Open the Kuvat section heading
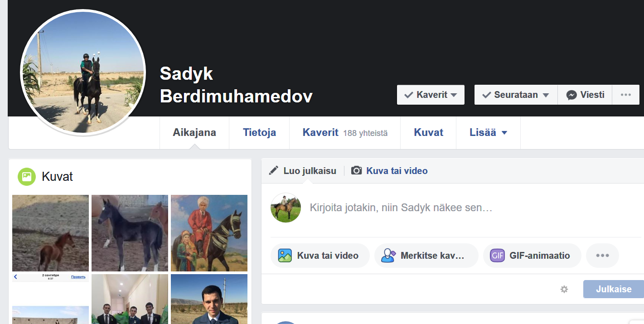The height and width of the screenshot is (324, 644). [57, 176]
